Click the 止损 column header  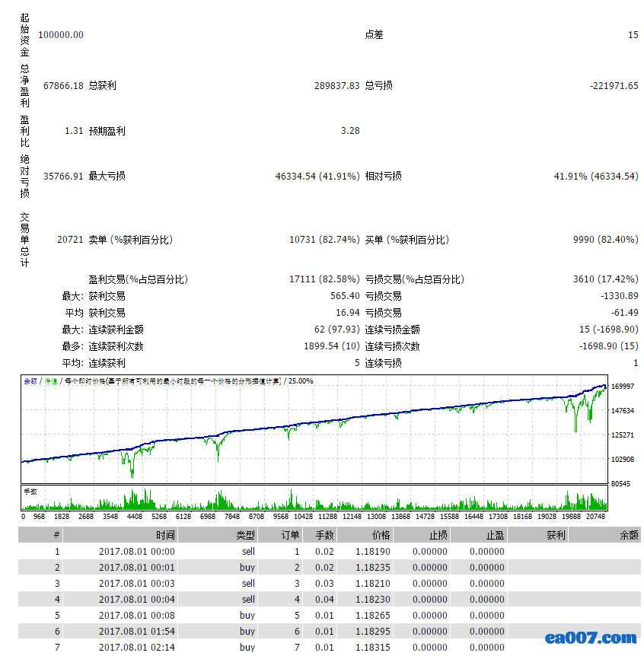pos(437,535)
